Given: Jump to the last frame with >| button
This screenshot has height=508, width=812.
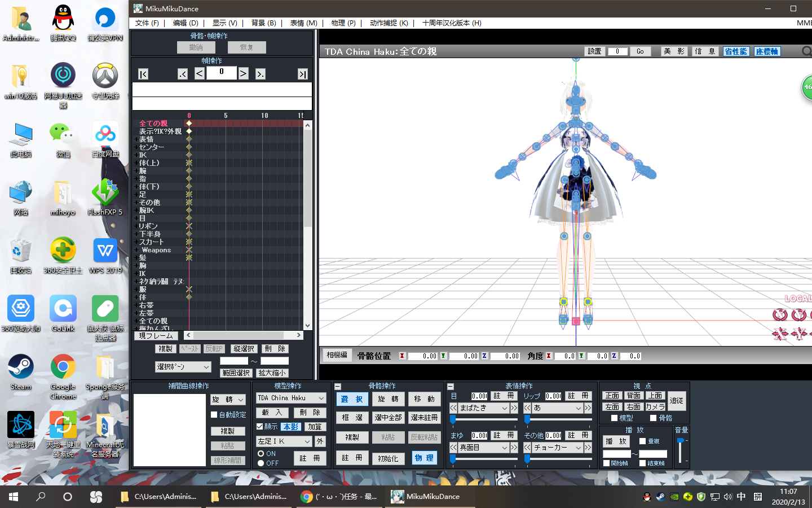Looking at the screenshot, I should [303, 74].
